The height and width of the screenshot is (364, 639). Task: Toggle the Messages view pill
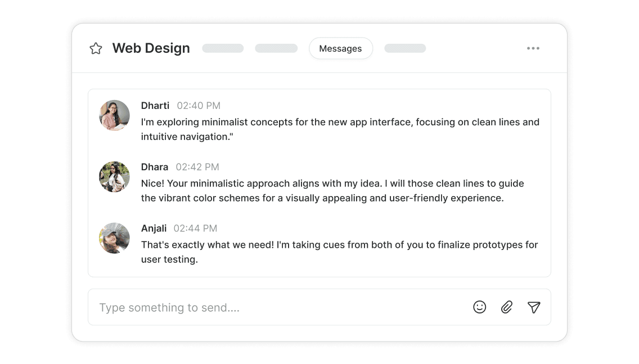click(341, 48)
